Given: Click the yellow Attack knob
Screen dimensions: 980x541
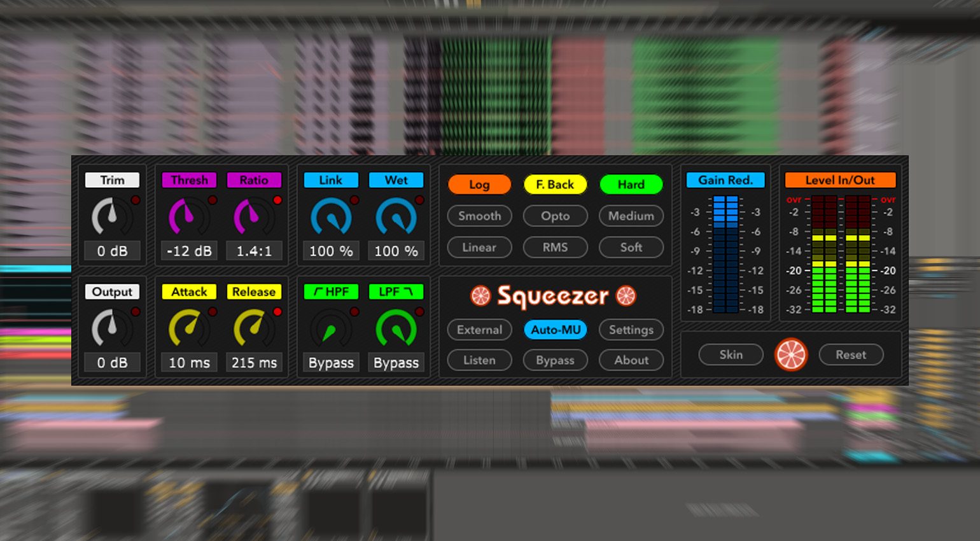Looking at the screenshot, I should pos(189,328).
